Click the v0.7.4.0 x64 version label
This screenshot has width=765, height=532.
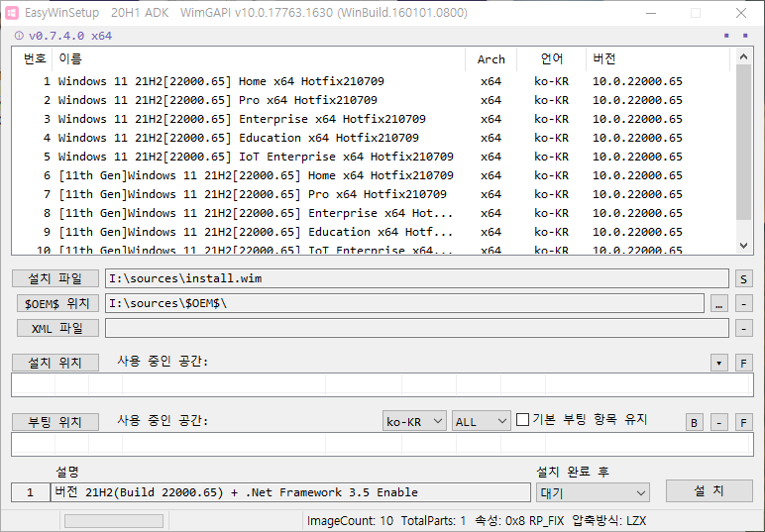70,36
